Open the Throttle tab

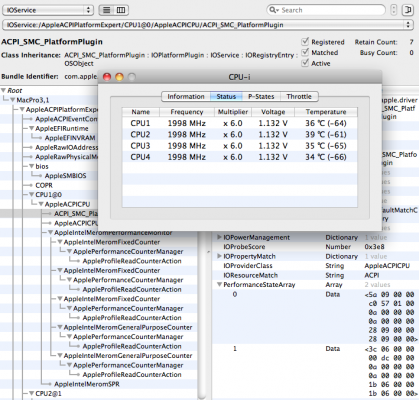299,96
